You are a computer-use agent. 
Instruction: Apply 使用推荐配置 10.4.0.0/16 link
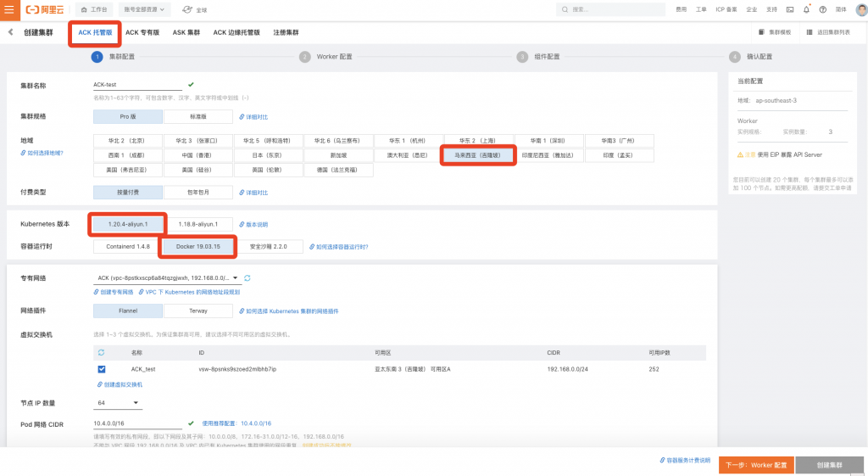236,423
